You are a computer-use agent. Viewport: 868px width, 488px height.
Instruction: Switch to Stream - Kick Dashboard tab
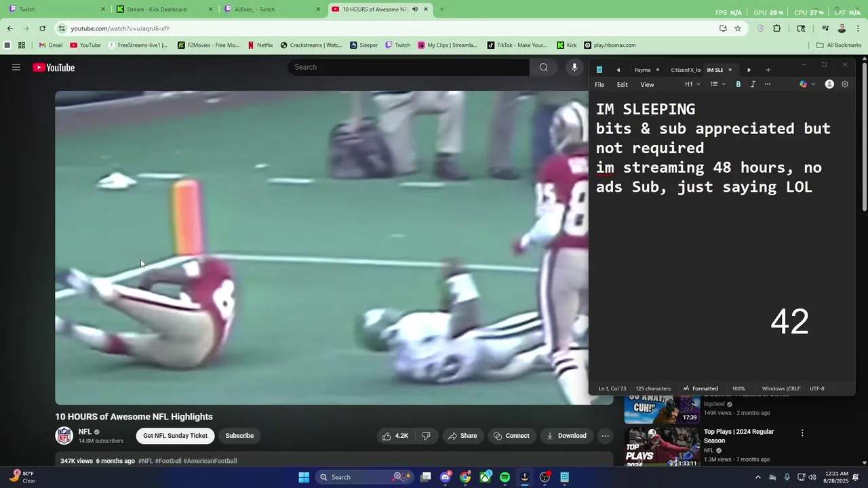(163, 9)
